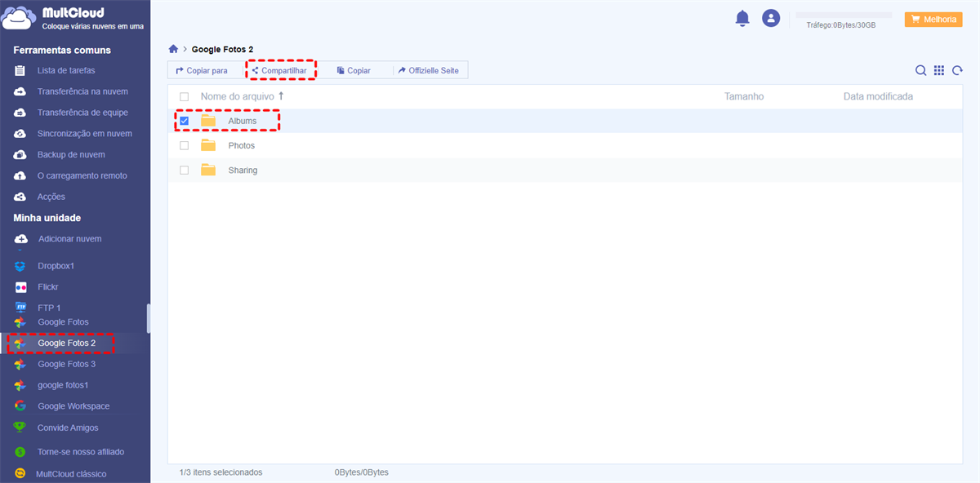This screenshot has height=483, width=980.
Task: Click the Tráfego:0Bytes/30GB text
Action: [840, 26]
